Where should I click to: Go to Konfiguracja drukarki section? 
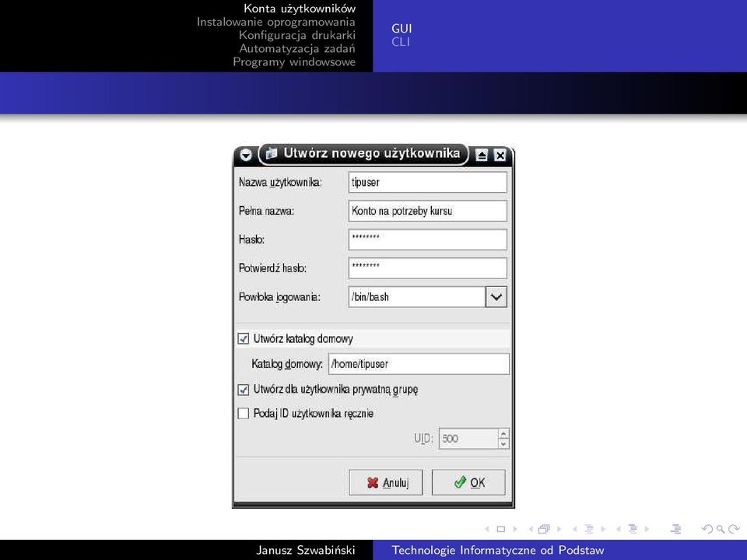click(297, 35)
